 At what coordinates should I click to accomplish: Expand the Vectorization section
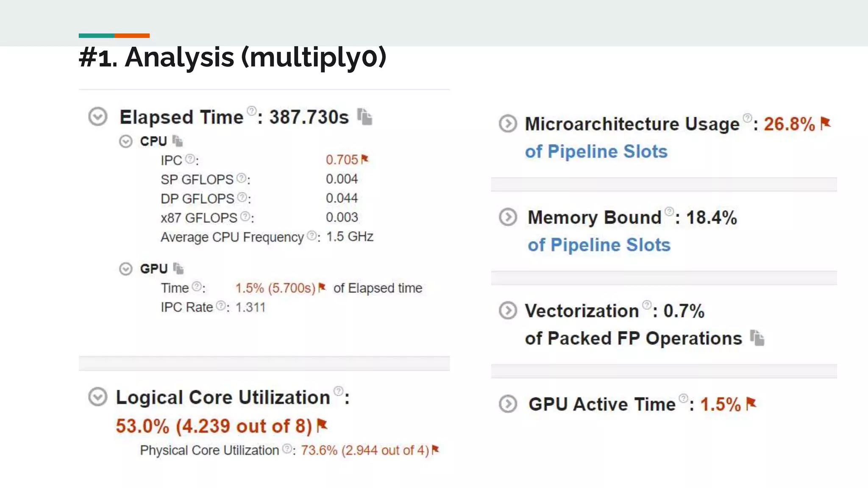[x=508, y=311]
